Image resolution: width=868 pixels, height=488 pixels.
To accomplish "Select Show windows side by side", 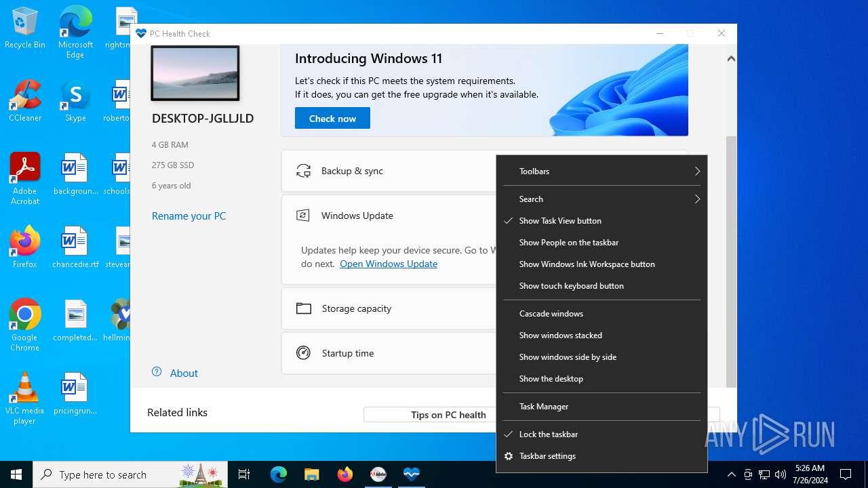I will (x=601, y=357).
